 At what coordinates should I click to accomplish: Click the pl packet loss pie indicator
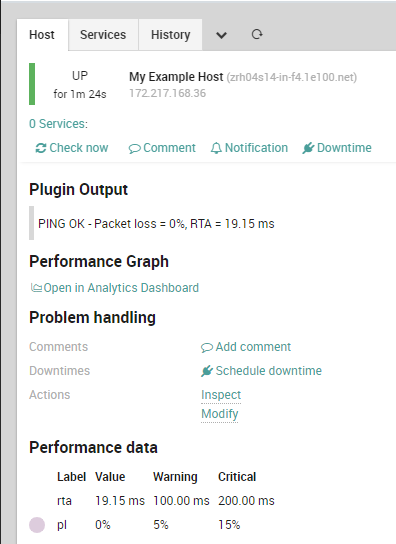37,525
